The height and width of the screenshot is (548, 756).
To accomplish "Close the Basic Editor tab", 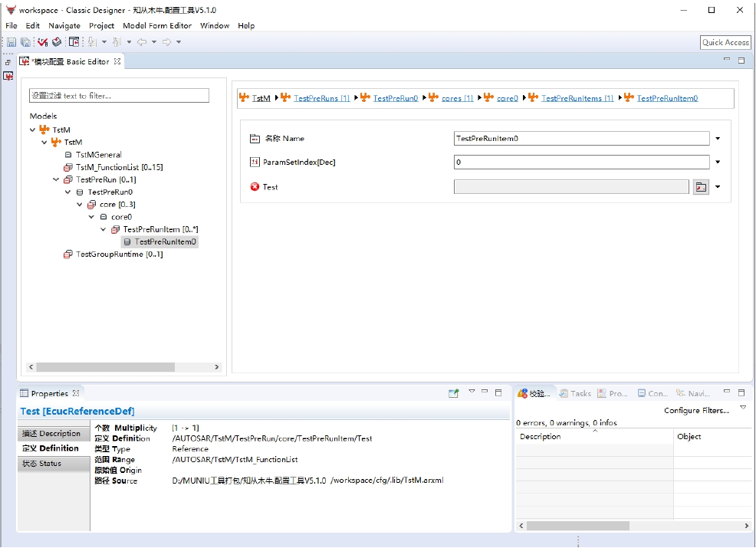I will coord(117,61).
